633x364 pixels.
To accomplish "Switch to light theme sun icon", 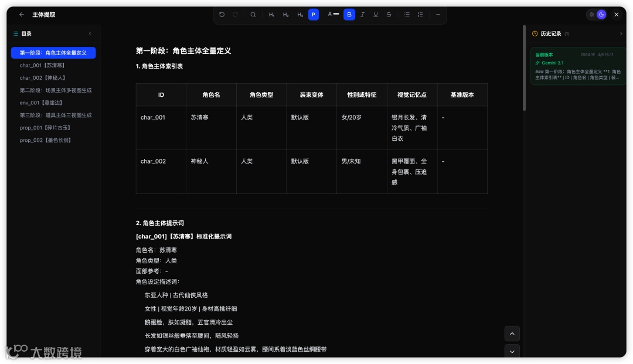I will coord(592,15).
